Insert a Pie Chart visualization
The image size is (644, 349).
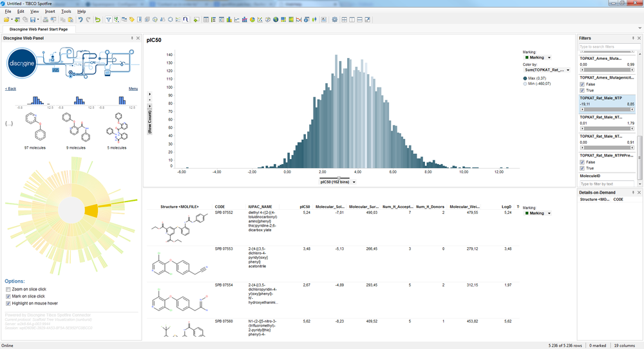252,20
